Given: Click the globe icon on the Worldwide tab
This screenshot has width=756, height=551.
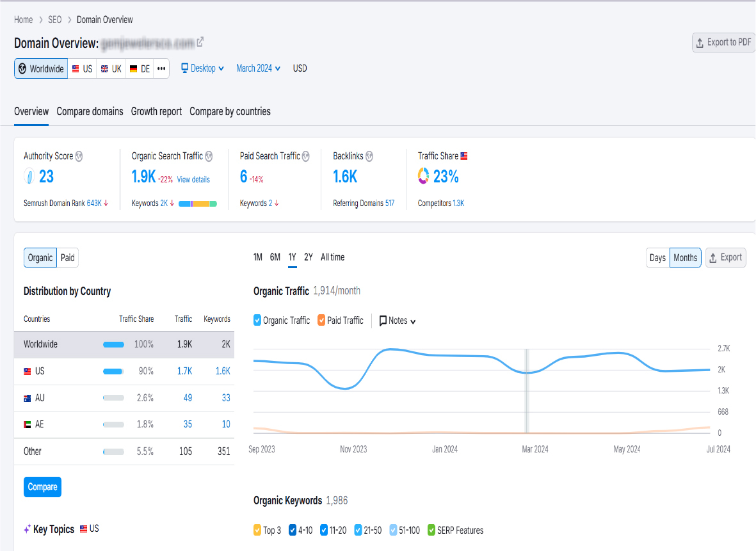Looking at the screenshot, I should click(23, 68).
